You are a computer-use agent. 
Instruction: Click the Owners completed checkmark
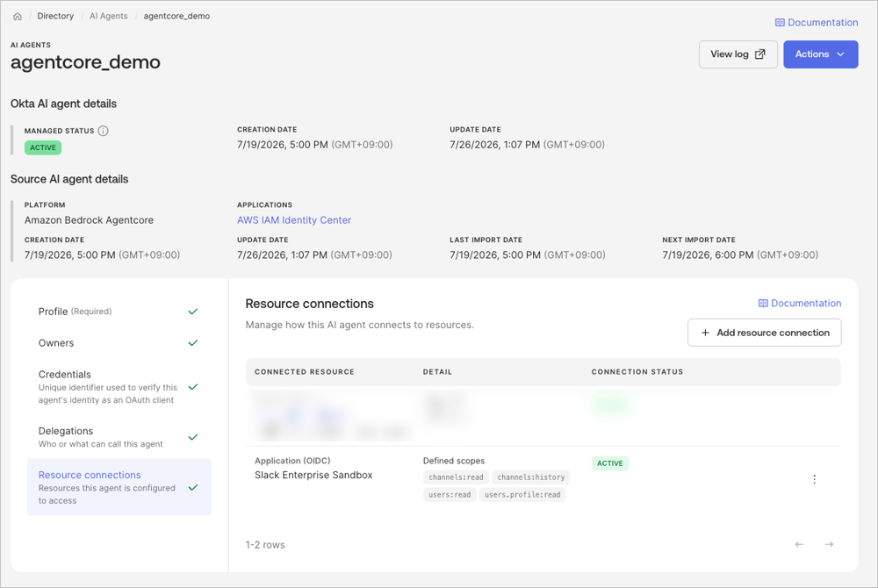click(x=193, y=343)
